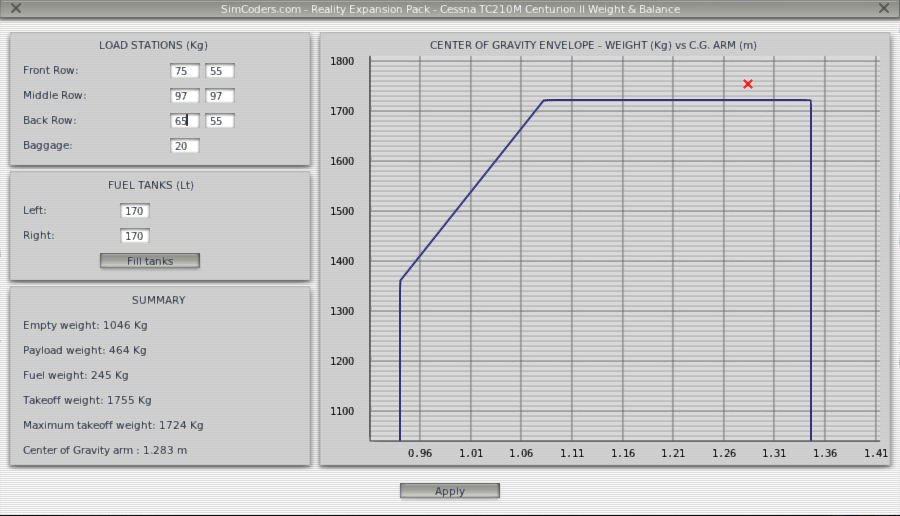
Task: Select the Middle Row left seat weight field
Action: (185, 96)
